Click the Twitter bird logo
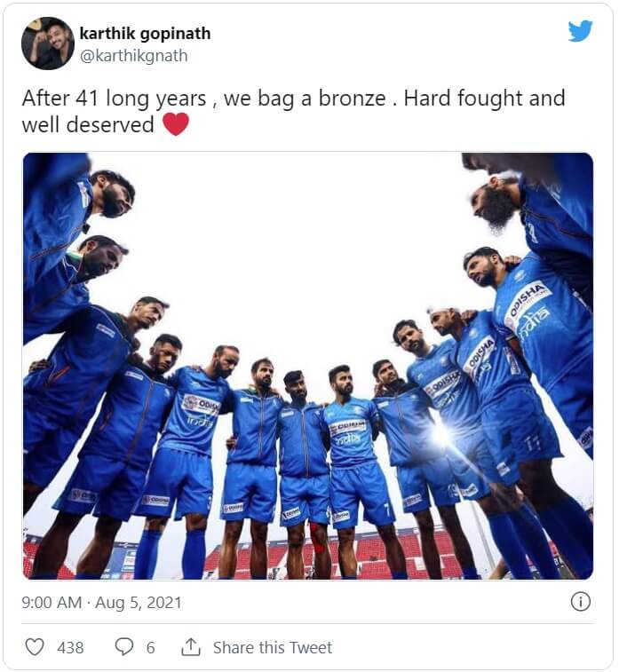 [580, 31]
